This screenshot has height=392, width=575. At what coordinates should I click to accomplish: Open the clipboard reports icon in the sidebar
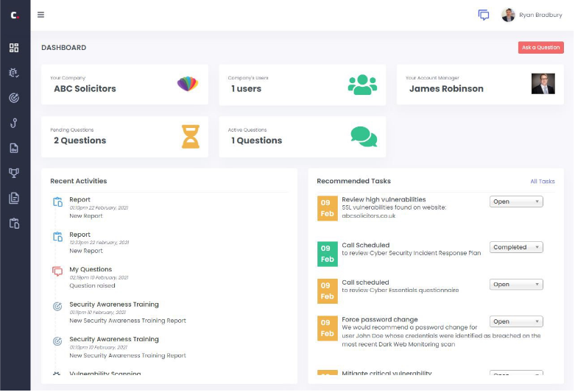14,223
